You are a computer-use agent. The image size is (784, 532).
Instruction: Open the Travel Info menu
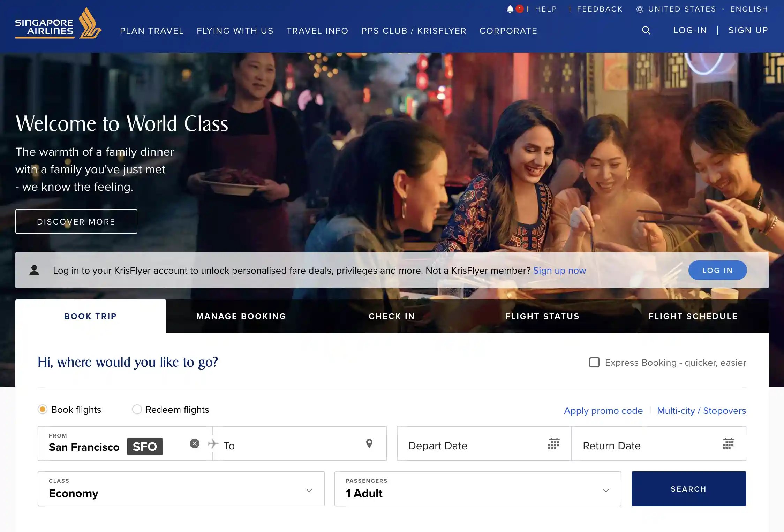point(317,31)
